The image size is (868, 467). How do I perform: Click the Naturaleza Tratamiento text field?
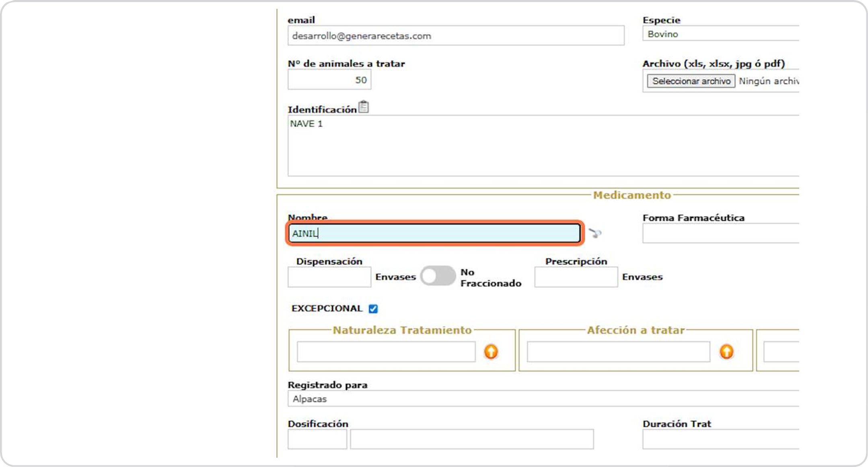click(x=386, y=352)
